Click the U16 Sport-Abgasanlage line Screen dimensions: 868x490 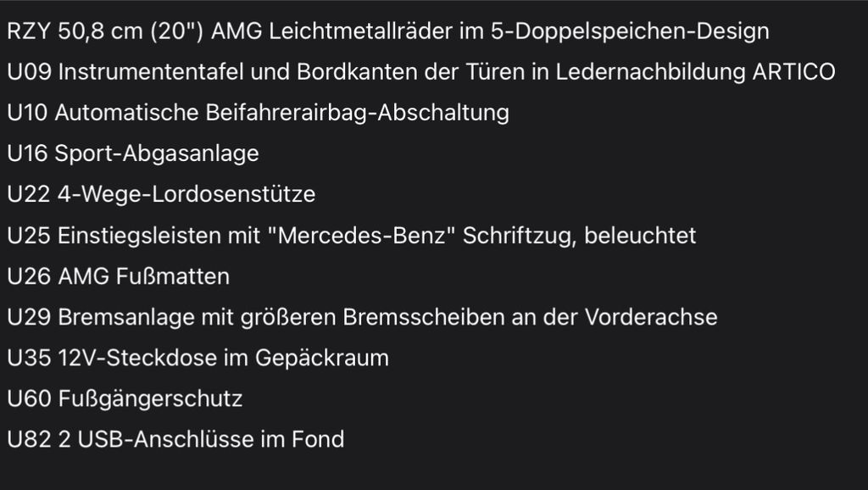(x=133, y=154)
